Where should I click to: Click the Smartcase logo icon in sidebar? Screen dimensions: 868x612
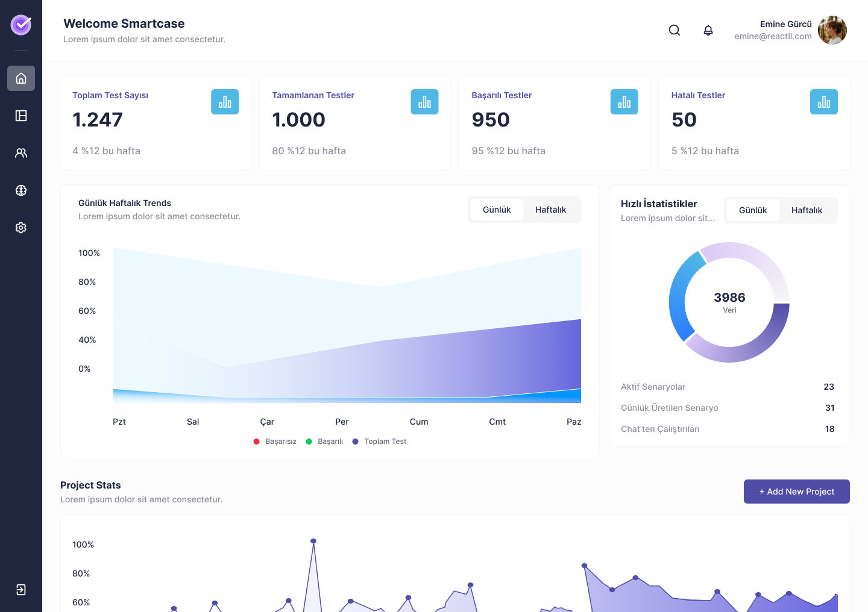[x=21, y=25]
